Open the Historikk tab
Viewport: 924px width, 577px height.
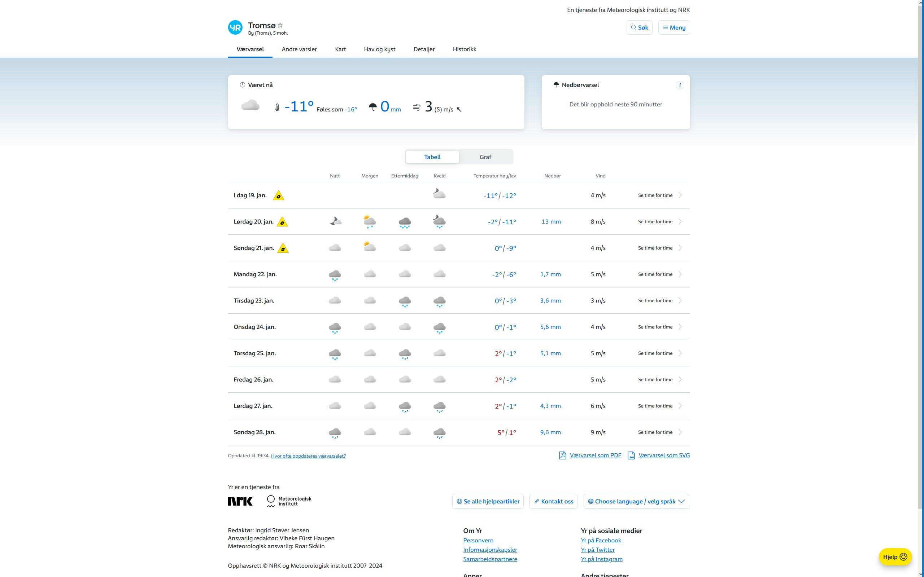pos(464,49)
